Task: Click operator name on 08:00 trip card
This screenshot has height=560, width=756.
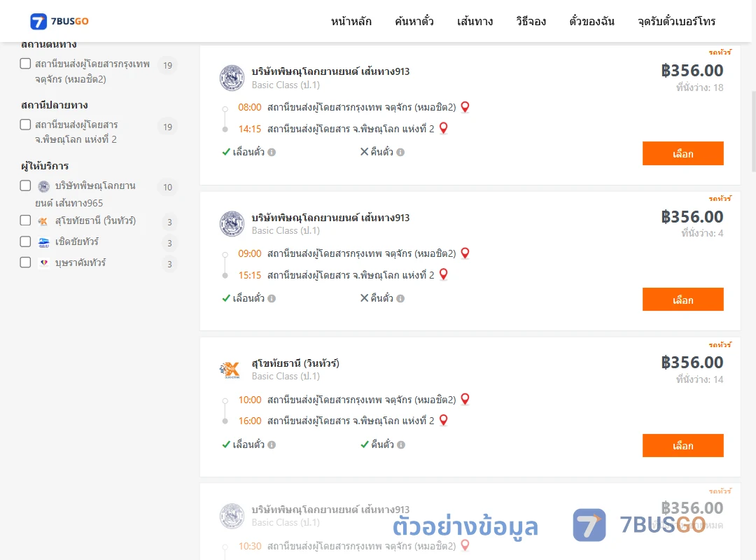Action: click(330, 71)
